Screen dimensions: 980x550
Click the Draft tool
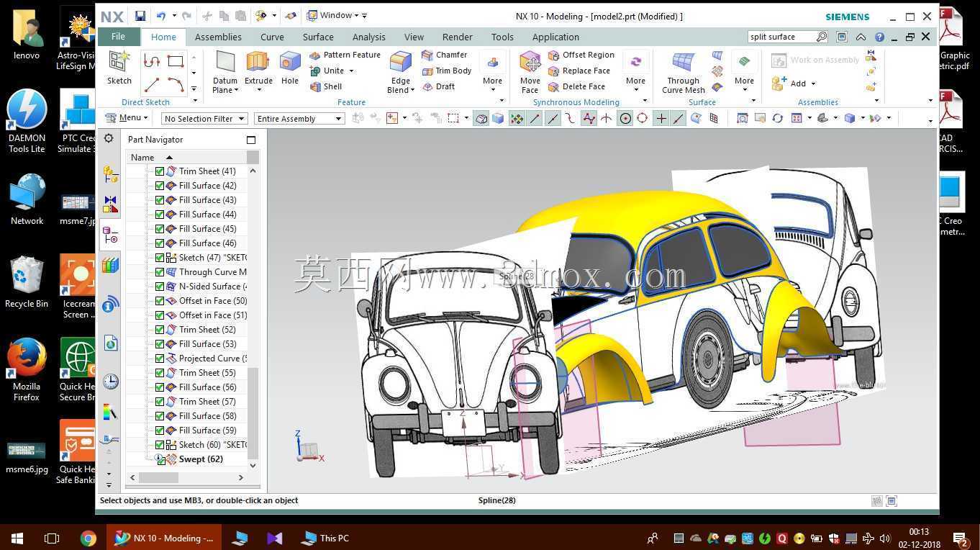[438, 86]
